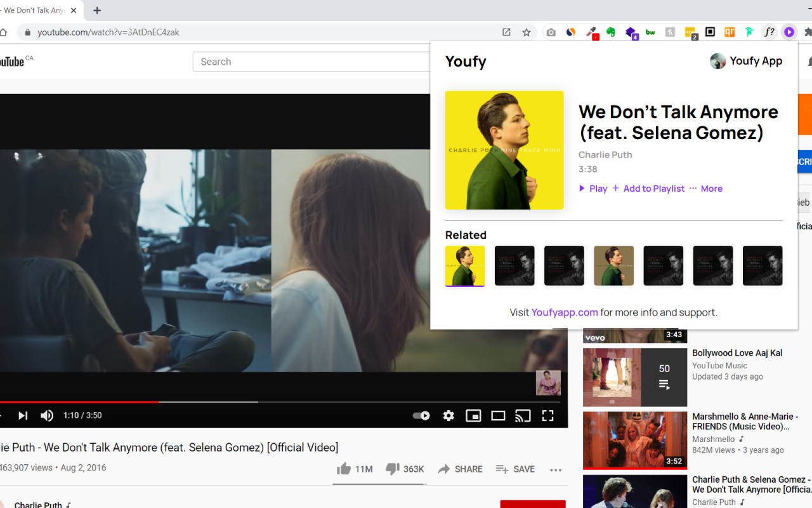Open the QR code extension
The height and width of the screenshot is (508, 812).
[x=730, y=32]
